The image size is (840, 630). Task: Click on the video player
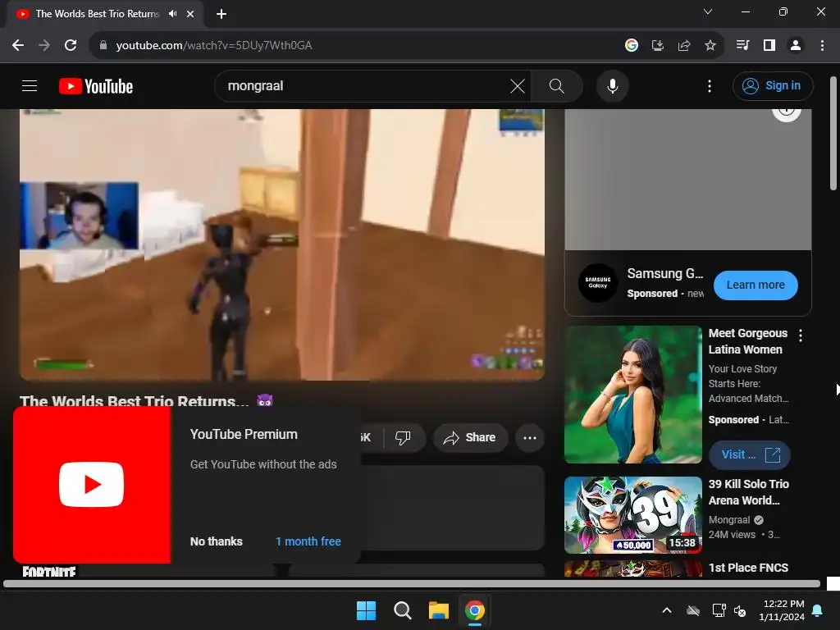282,244
